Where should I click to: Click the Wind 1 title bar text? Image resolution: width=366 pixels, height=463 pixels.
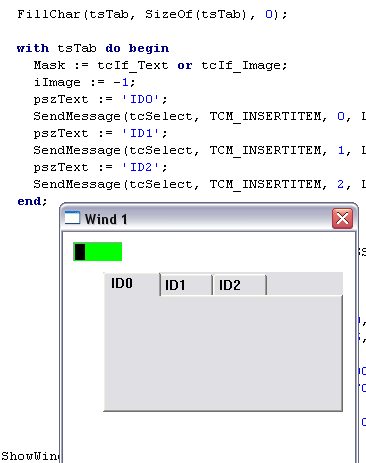click(x=106, y=219)
